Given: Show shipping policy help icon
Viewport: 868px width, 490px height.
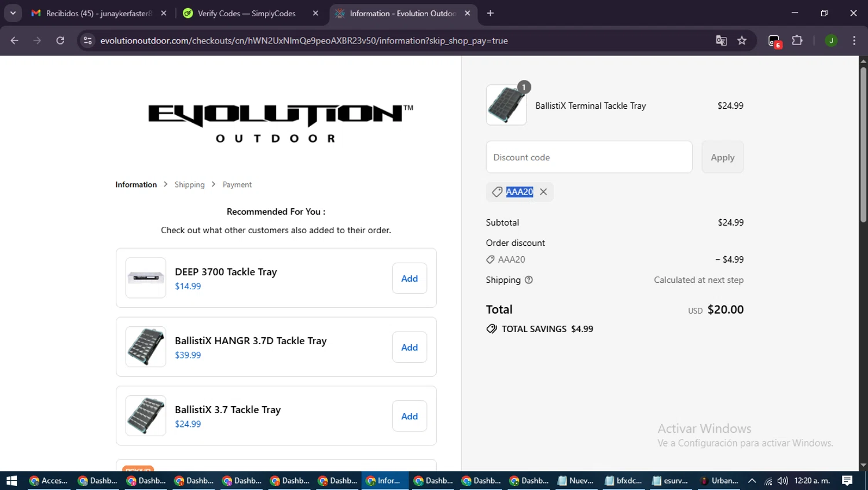Looking at the screenshot, I should (x=528, y=280).
